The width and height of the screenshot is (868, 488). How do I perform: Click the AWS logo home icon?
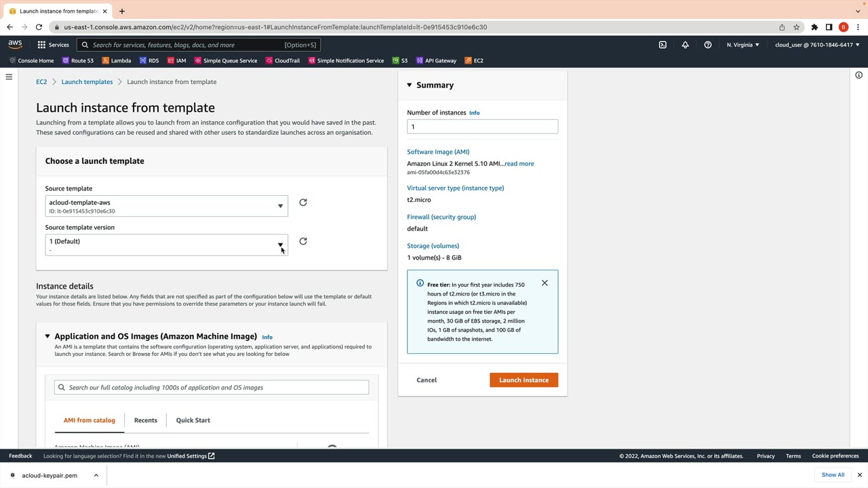pyautogui.click(x=15, y=45)
